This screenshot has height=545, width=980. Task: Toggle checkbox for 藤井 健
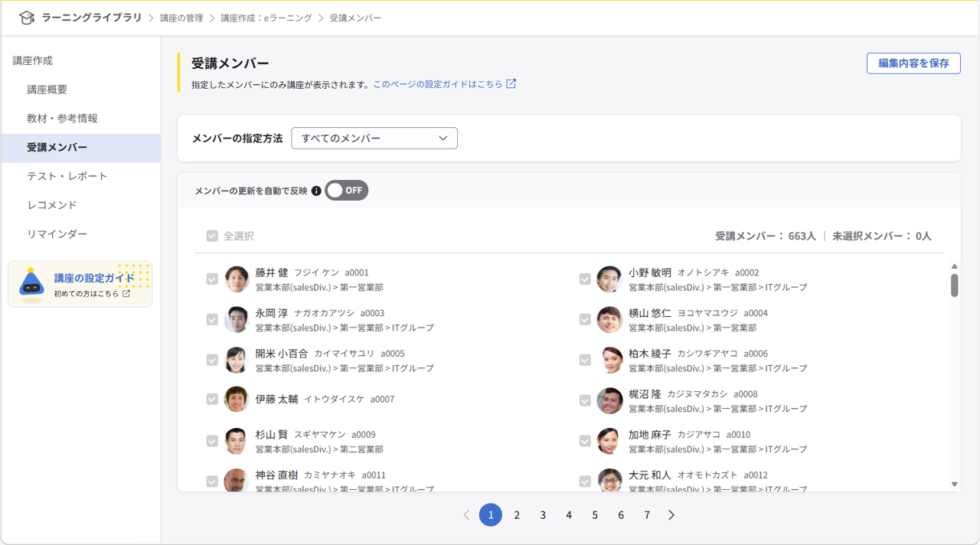click(x=212, y=279)
